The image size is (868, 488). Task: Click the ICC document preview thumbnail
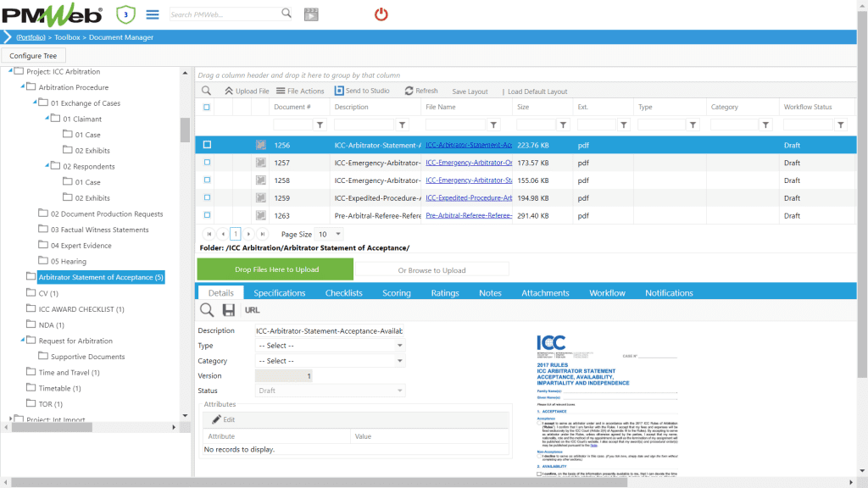pos(607,405)
